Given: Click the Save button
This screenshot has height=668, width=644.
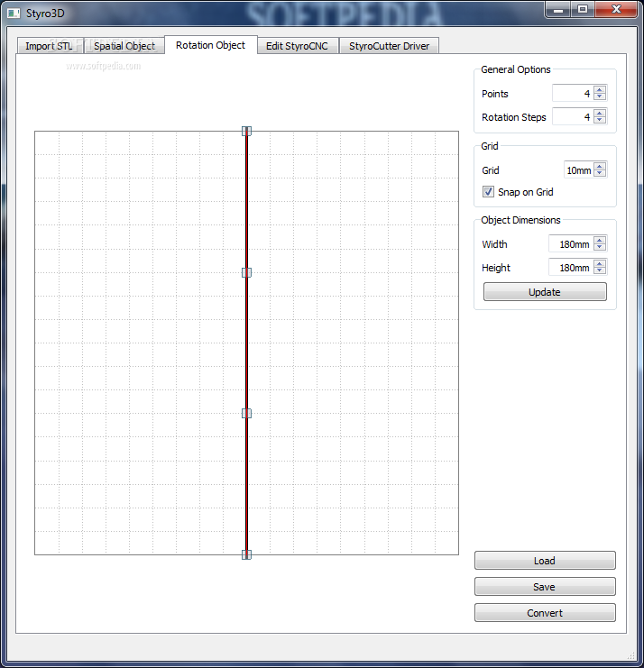Looking at the screenshot, I should (545, 587).
